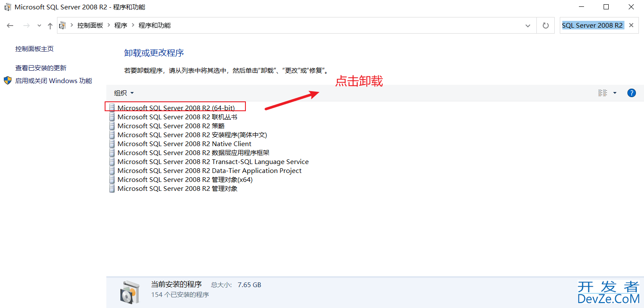Click the installed programs disc icon
This screenshot has height=308, width=644.
(129, 292)
